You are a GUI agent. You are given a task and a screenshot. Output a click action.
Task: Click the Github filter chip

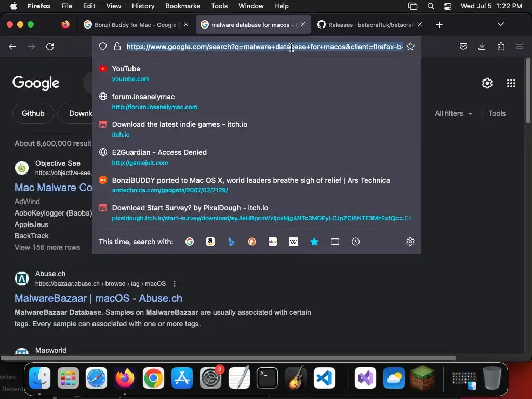coord(33,113)
